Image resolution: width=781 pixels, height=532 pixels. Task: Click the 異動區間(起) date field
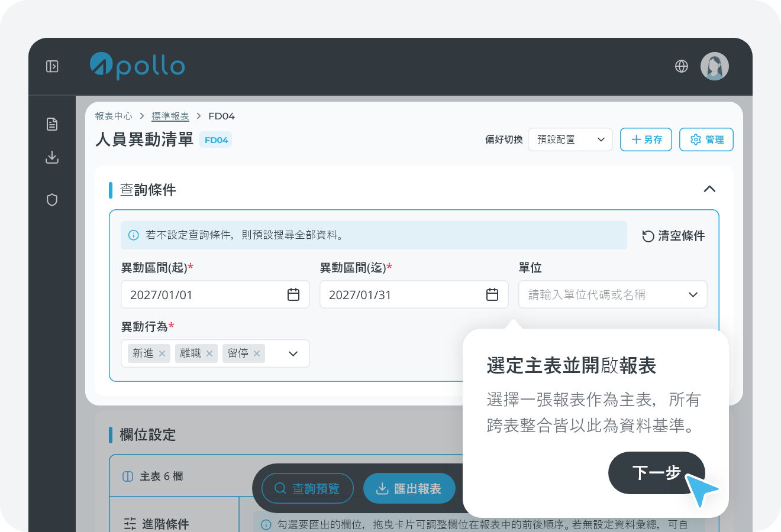click(215, 294)
